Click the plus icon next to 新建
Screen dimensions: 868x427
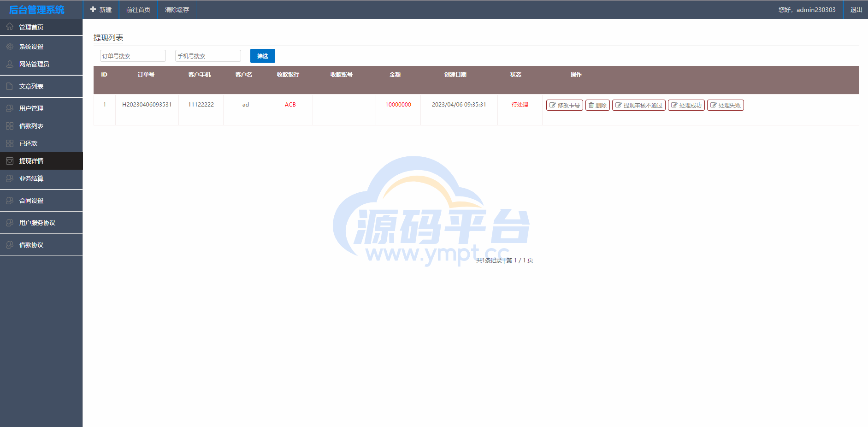pyautogui.click(x=93, y=9)
